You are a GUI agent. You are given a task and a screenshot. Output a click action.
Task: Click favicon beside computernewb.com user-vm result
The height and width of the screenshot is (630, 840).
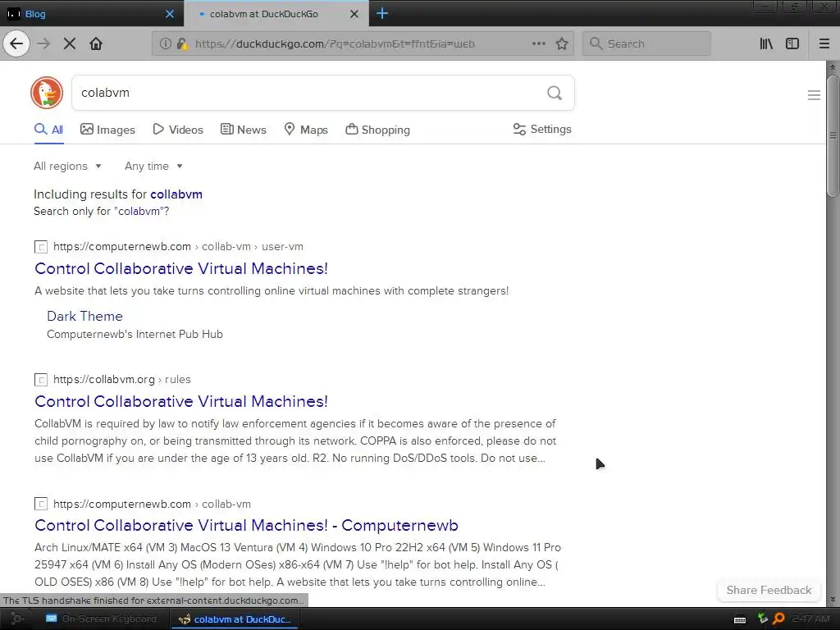41,247
